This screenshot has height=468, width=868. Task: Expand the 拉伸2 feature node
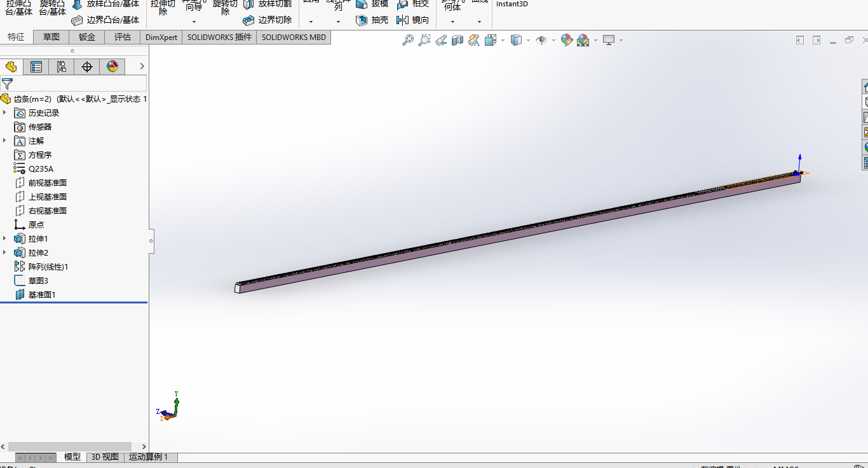4,252
